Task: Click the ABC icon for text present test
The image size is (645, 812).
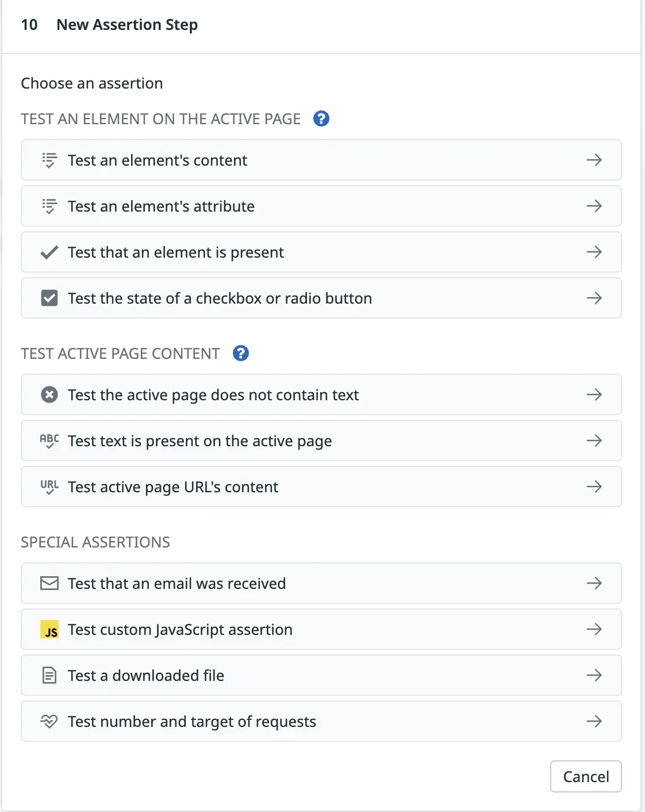Action: (49, 441)
